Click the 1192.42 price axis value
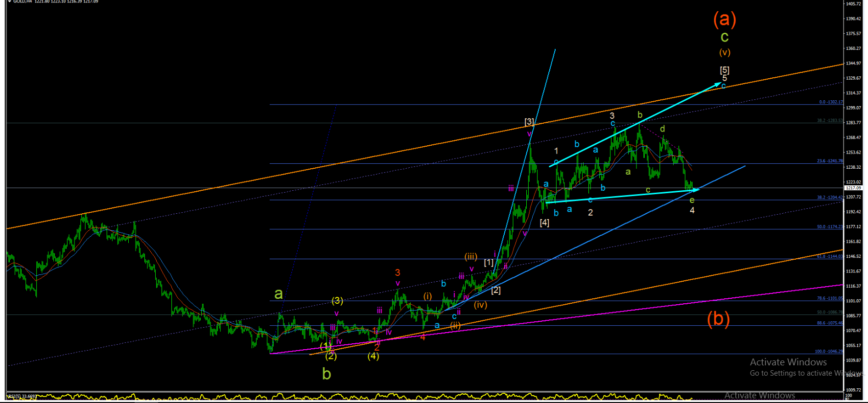868x403 pixels. tap(853, 212)
